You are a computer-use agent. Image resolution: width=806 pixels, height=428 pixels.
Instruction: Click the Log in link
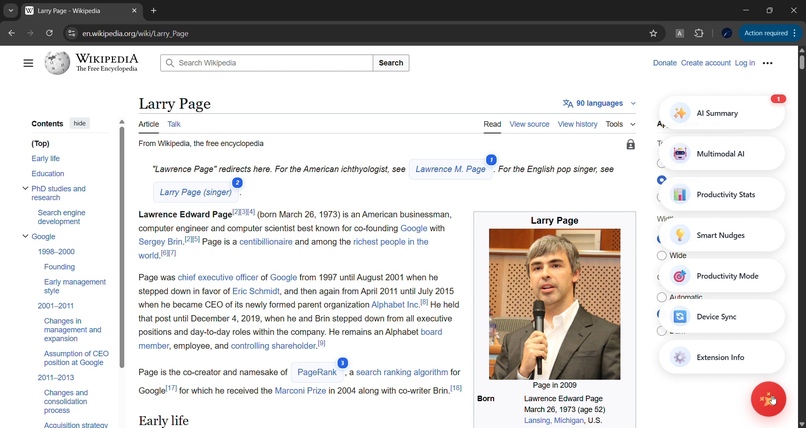(745, 63)
